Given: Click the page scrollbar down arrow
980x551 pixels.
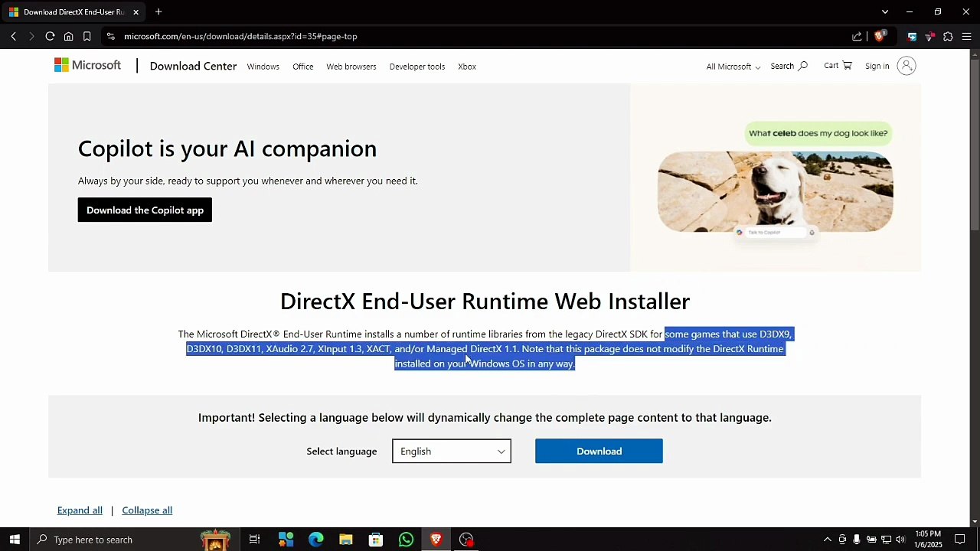Looking at the screenshot, I should 975,522.
